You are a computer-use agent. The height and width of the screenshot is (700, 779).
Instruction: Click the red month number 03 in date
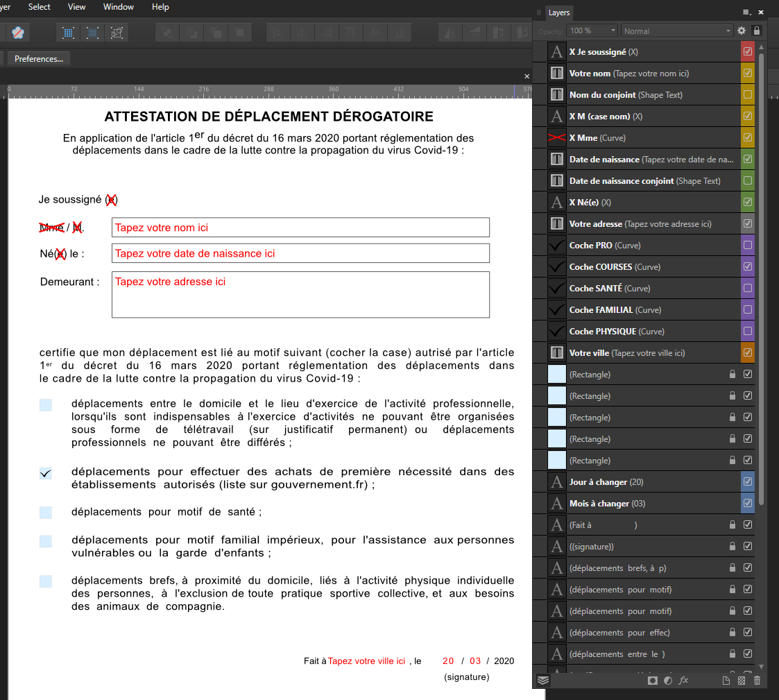[x=475, y=660]
